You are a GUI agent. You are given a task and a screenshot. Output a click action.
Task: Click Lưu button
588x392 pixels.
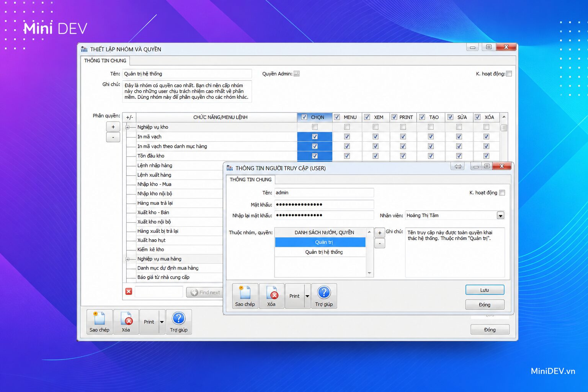click(485, 290)
